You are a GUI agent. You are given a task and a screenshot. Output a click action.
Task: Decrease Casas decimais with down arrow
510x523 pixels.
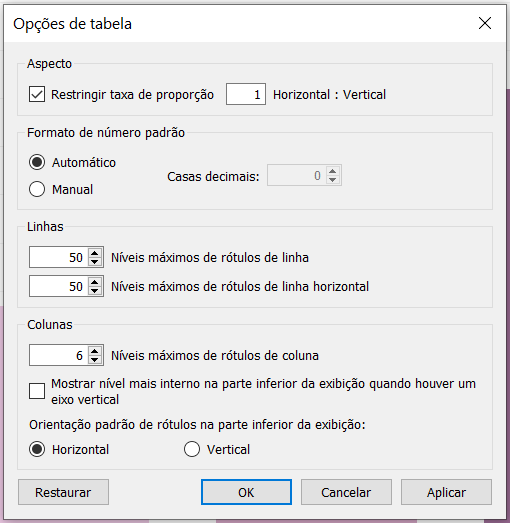(x=332, y=180)
